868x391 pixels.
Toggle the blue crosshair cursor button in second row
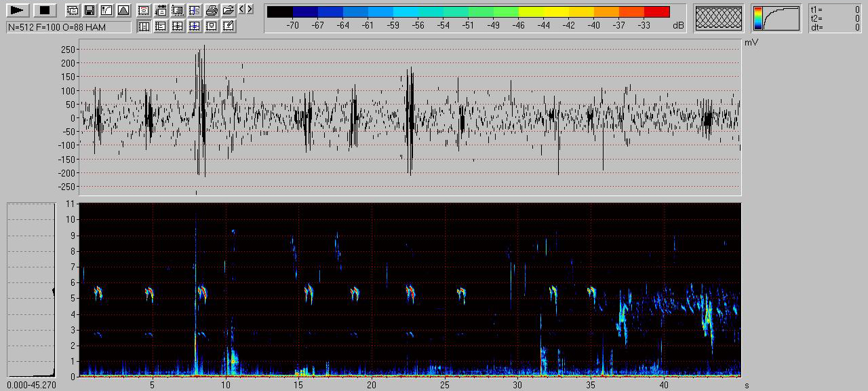[x=195, y=26]
